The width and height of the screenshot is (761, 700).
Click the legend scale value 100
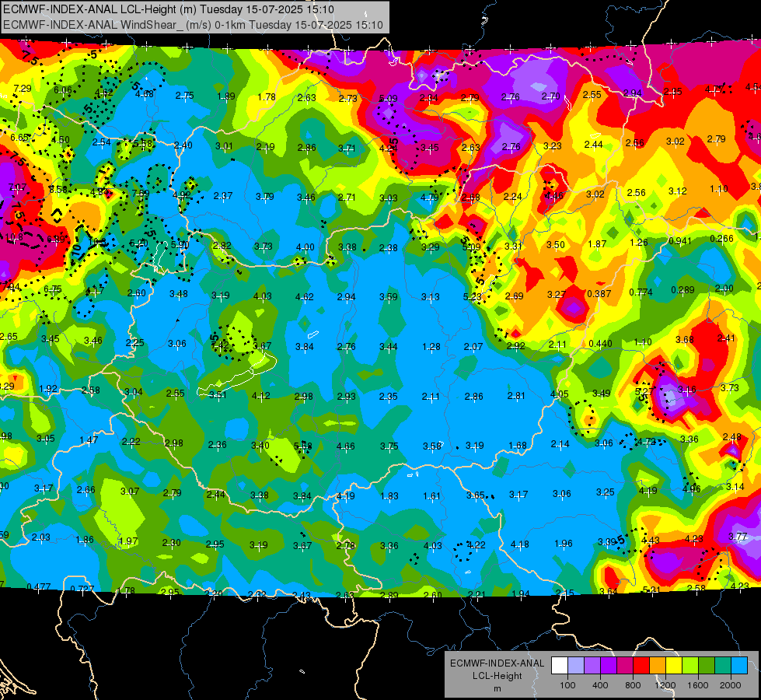[x=567, y=685]
